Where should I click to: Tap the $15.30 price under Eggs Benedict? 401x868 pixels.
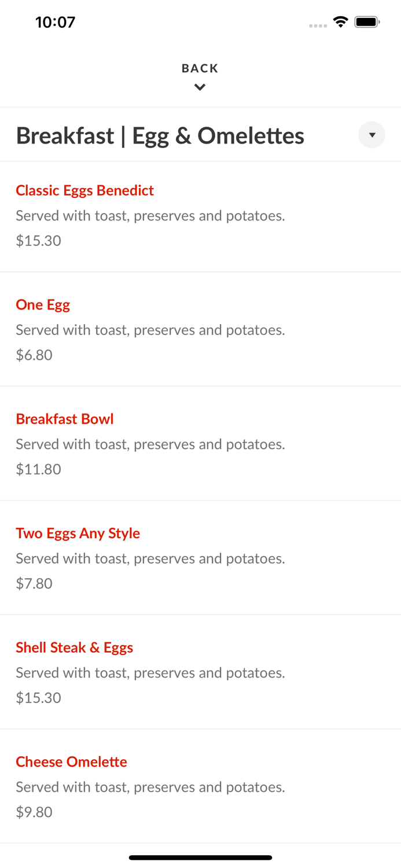pos(38,241)
